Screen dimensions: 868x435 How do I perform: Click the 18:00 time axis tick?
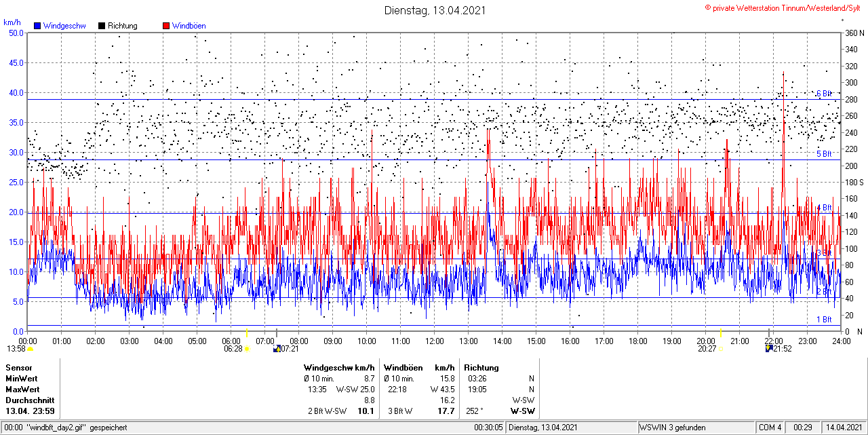coord(638,341)
